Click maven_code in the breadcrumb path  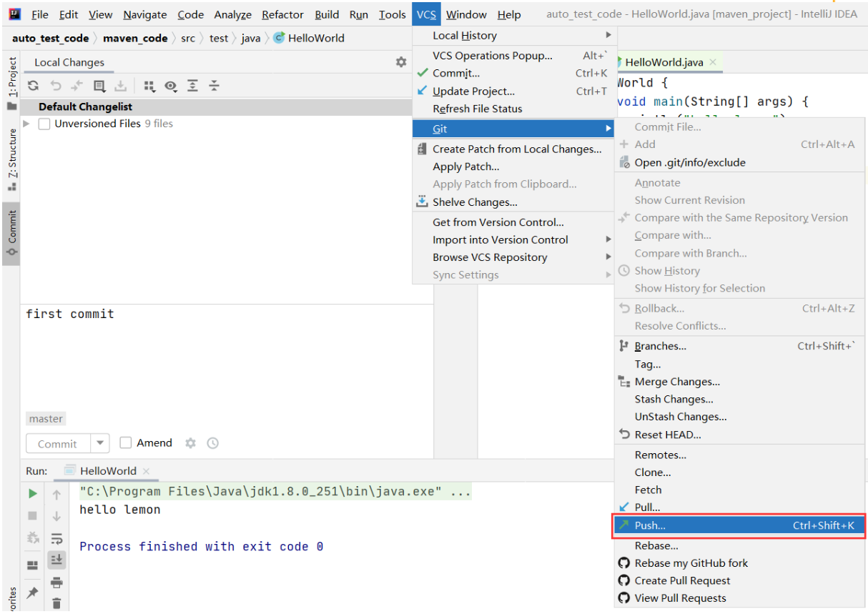coord(135,38)
